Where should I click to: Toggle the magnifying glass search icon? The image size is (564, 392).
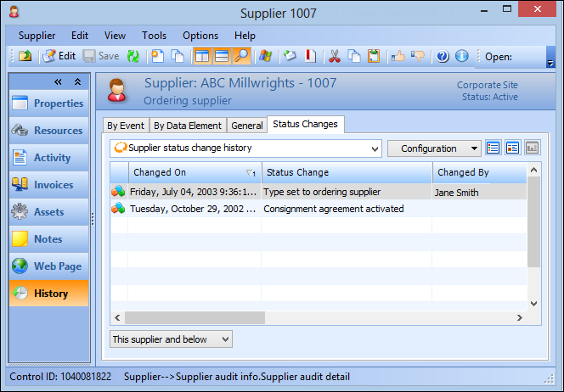coord(241,56)
